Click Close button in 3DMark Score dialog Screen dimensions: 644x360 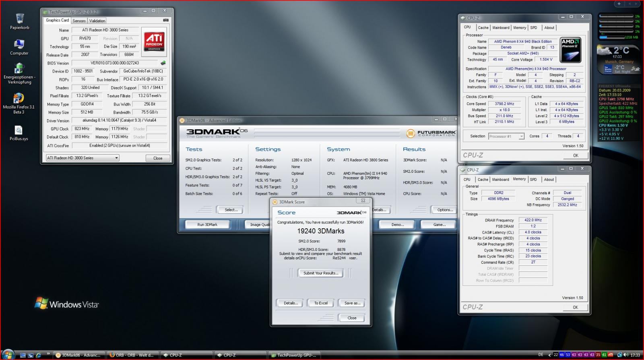pyautogui.click(x=352, y=318)
